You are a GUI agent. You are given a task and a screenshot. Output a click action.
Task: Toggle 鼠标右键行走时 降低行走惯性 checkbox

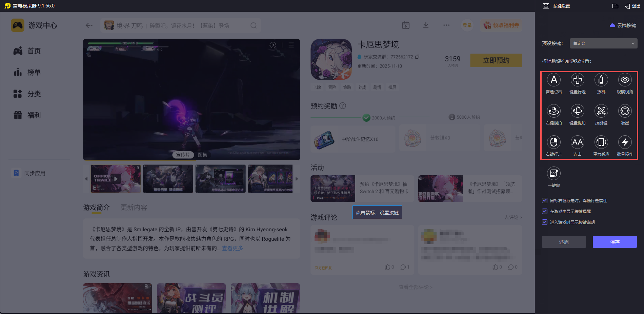click(x=545, y=200)
